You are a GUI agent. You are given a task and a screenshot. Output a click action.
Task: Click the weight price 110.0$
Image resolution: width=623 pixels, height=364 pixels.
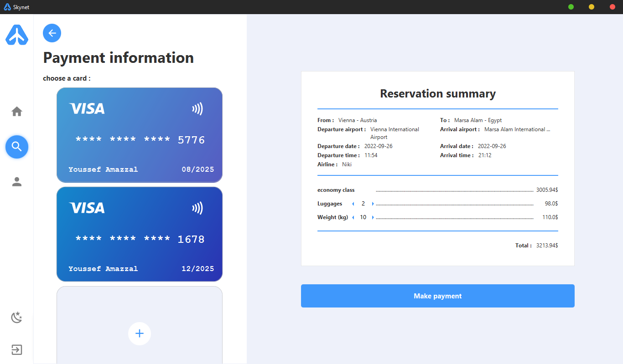tap(550, 217)
